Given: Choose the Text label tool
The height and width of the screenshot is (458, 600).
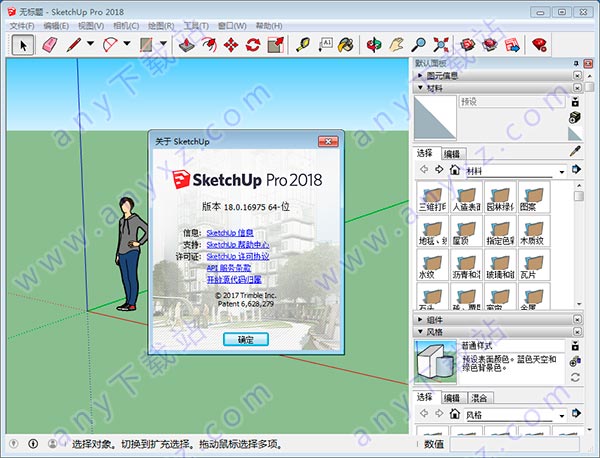Looking at the screenshot, I should [x=326, y=45].
